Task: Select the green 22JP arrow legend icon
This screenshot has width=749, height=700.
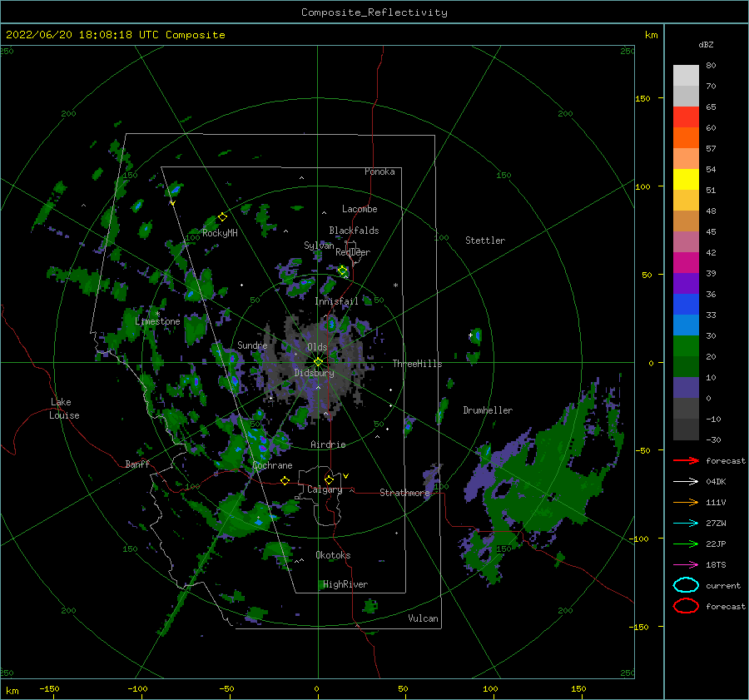Action: (x=686, y=544)
